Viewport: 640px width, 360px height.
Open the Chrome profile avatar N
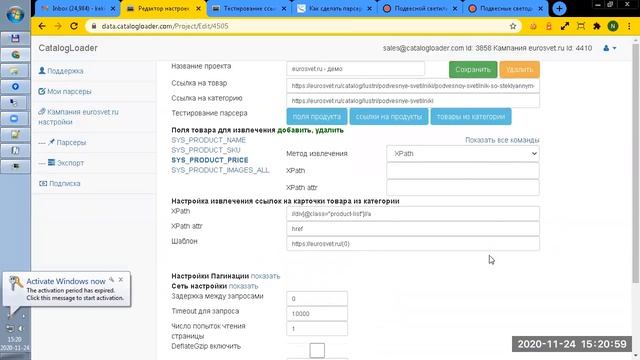(613, 26)
